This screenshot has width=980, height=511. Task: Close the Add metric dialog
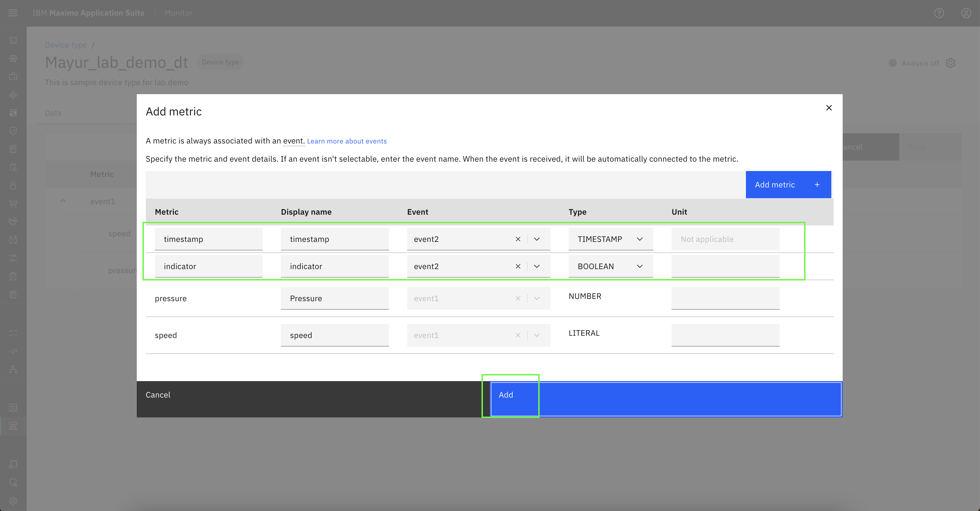point(829,108)
